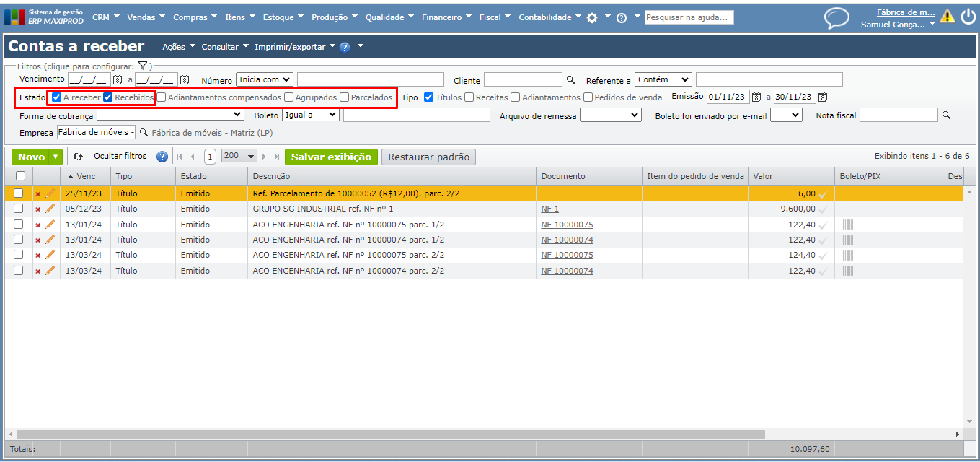Screen dimensions: 980x462
Task: Click the filter funnel configuration icon
Action: [143, 66]
